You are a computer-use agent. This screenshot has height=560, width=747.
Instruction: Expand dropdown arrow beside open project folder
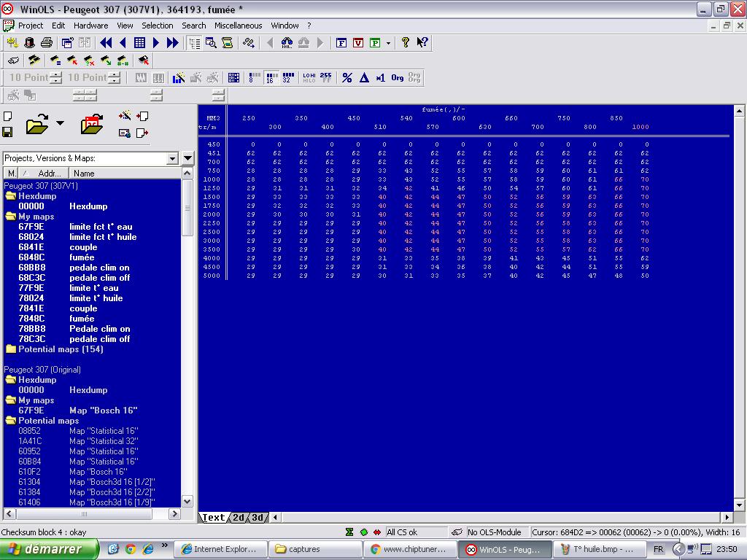pyautogui.click(x=61, y=123)
